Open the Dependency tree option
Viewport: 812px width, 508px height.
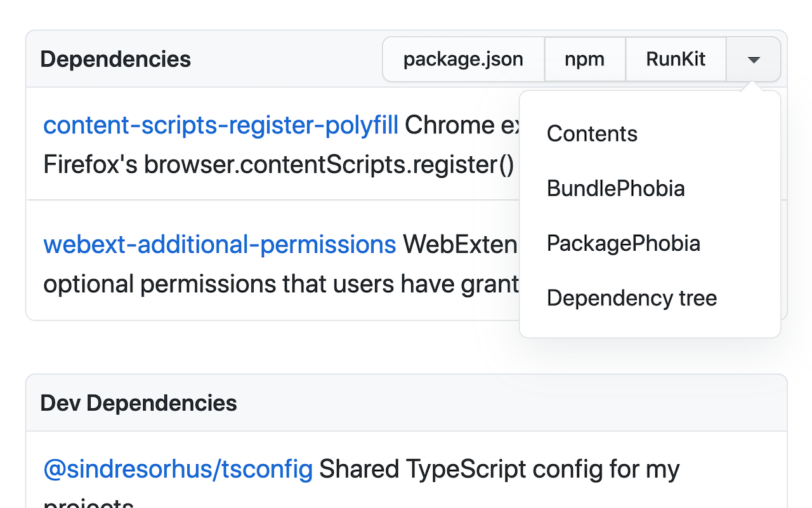coord(631,297)
